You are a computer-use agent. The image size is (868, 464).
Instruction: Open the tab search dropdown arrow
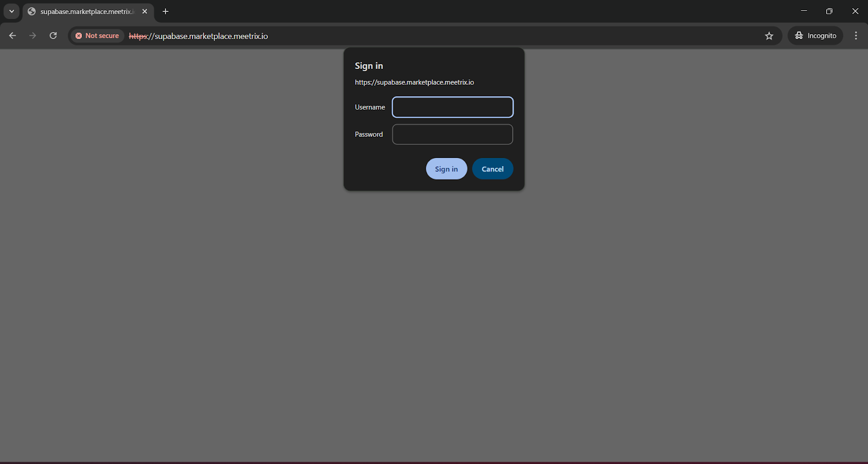point(11,11)
